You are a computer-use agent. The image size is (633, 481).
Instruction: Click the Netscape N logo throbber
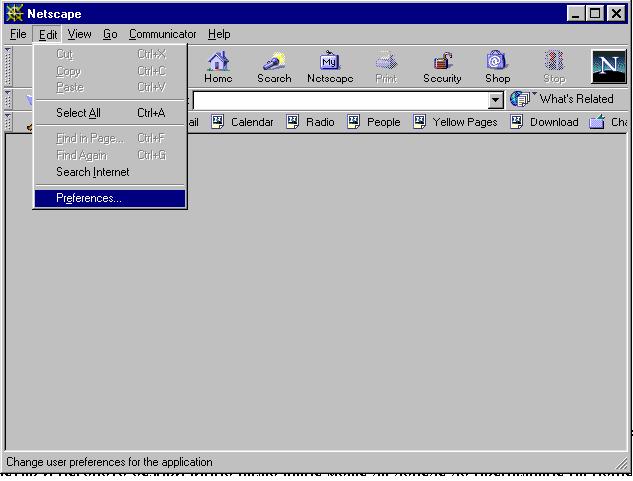point(608,67)
